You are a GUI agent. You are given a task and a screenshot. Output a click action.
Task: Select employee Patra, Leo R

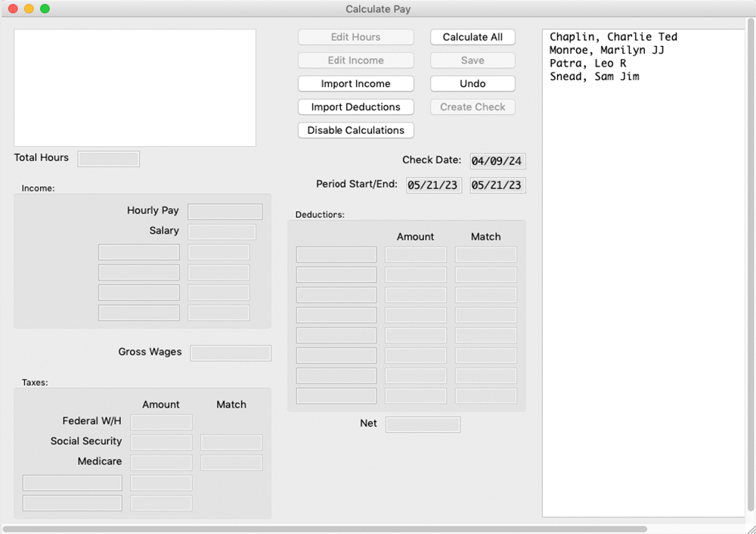pyautogui.click(x=587, y=63)
